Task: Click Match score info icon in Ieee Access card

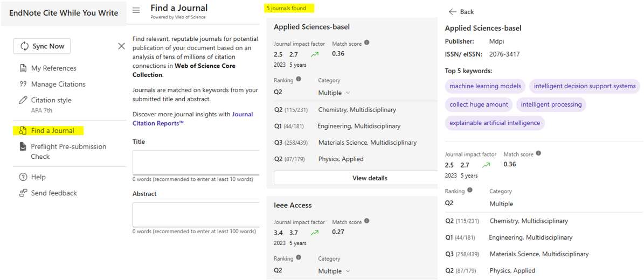Action: (x=367, y=221)
